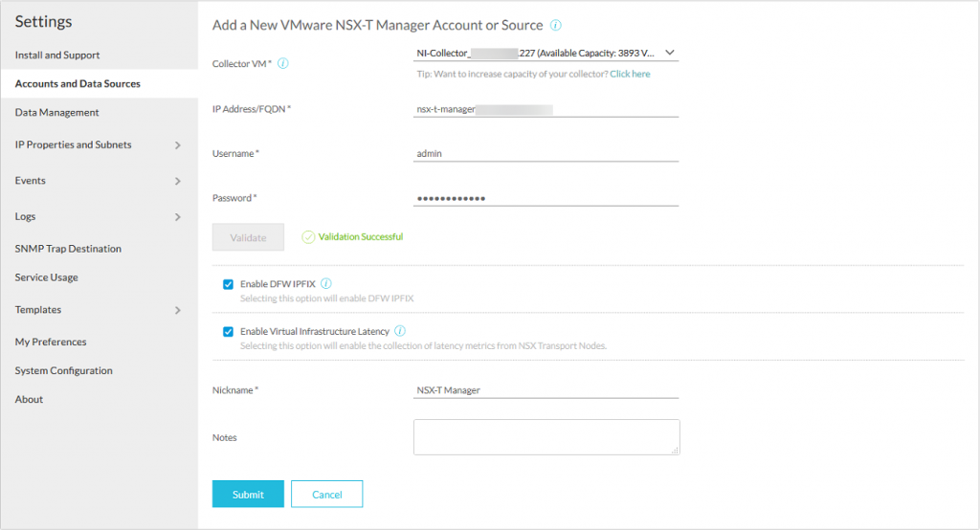Go to Data Management
This screenshot has width=980, height=530.
[56, 113]
